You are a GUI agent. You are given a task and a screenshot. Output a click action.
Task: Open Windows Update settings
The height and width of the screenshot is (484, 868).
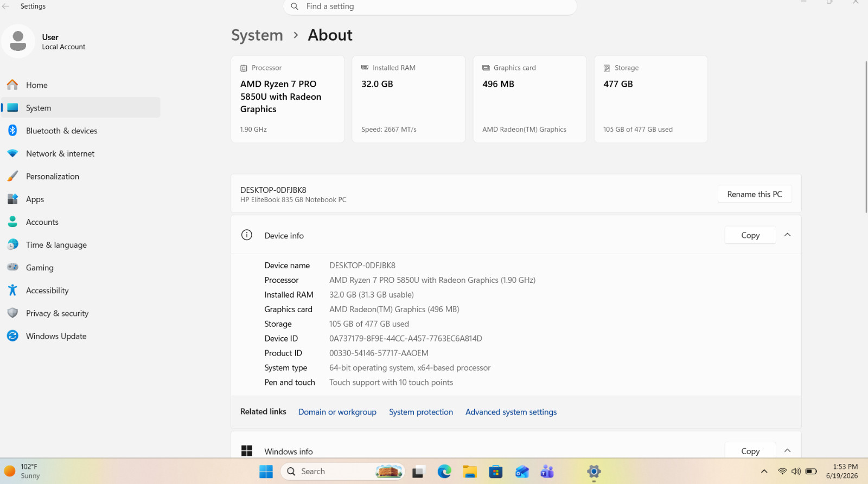click(81, 336)
